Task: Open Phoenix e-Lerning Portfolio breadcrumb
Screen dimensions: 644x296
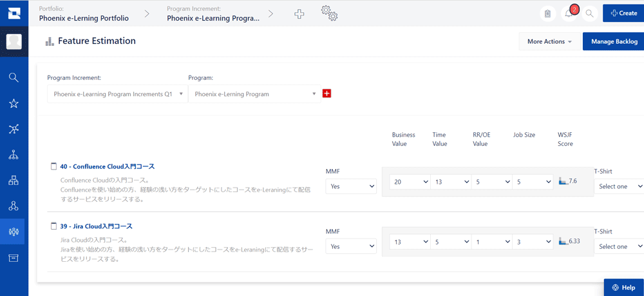Action: click(84, 18)
